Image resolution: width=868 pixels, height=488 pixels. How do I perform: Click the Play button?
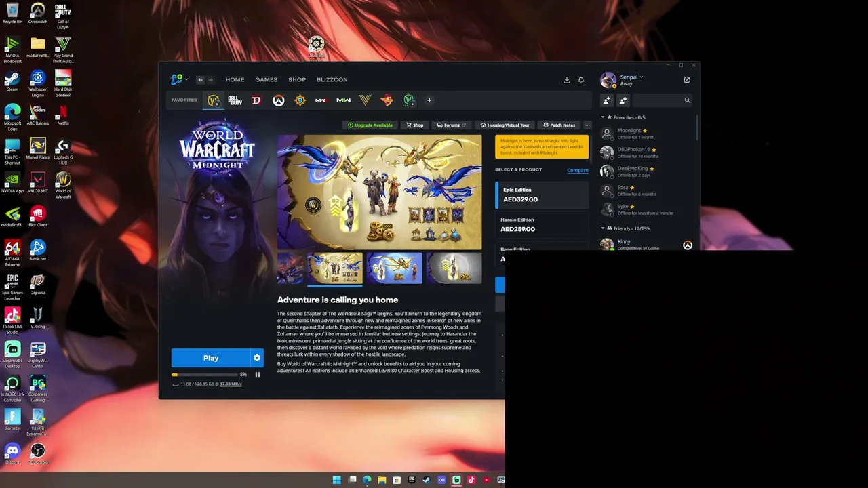click(211, 358)
